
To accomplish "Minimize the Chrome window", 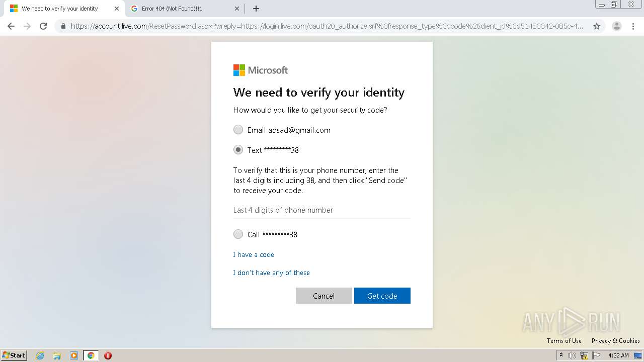I will point(602,5).
